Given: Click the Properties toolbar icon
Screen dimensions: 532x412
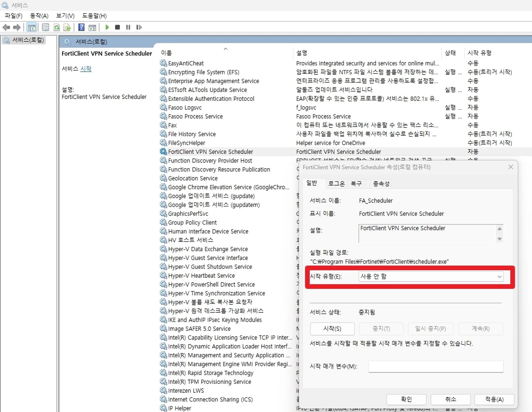Looking at the screenshot, I should point(46,27).
